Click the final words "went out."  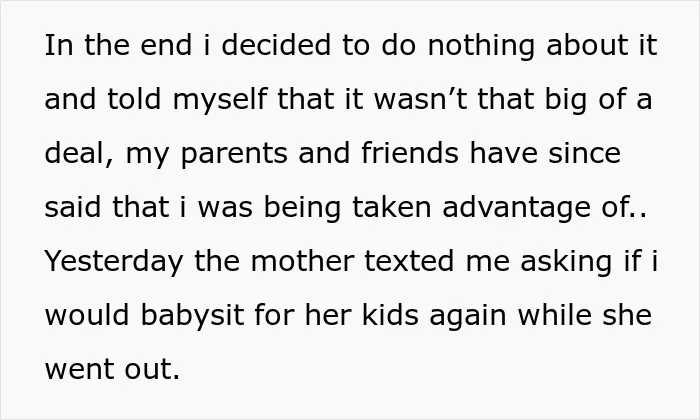pos(112,369)
